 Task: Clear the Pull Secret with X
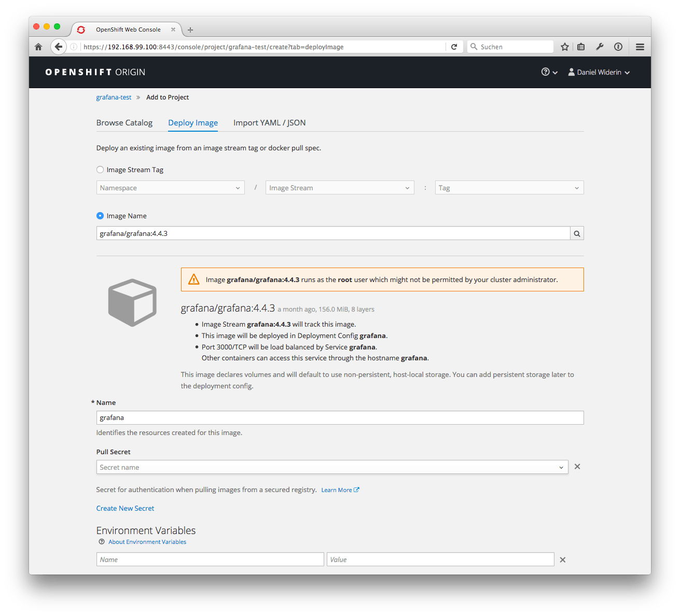577,467
